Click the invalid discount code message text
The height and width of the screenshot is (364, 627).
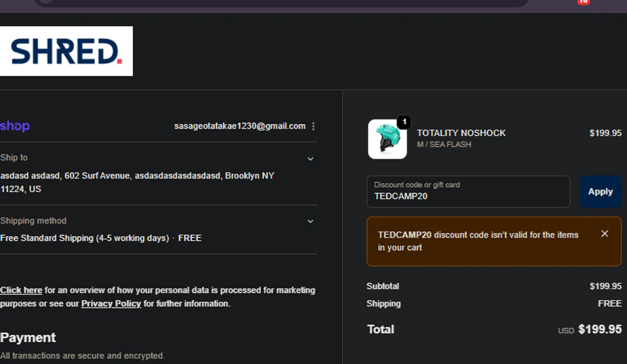click(x=478, y=241)
